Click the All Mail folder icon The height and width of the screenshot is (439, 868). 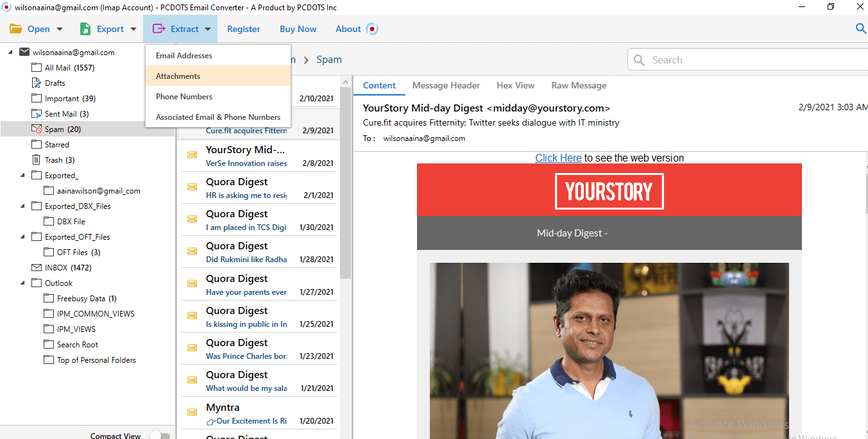point(37,67)
